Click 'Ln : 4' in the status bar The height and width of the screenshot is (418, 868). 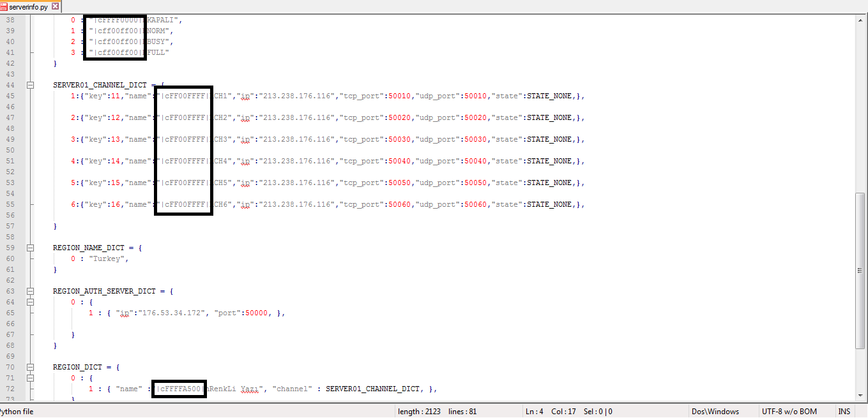point(535,412)
